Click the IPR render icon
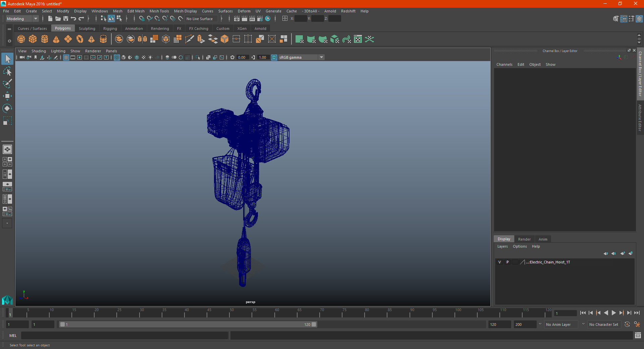This screenshot has width=644, height=349. coord(252,19)
